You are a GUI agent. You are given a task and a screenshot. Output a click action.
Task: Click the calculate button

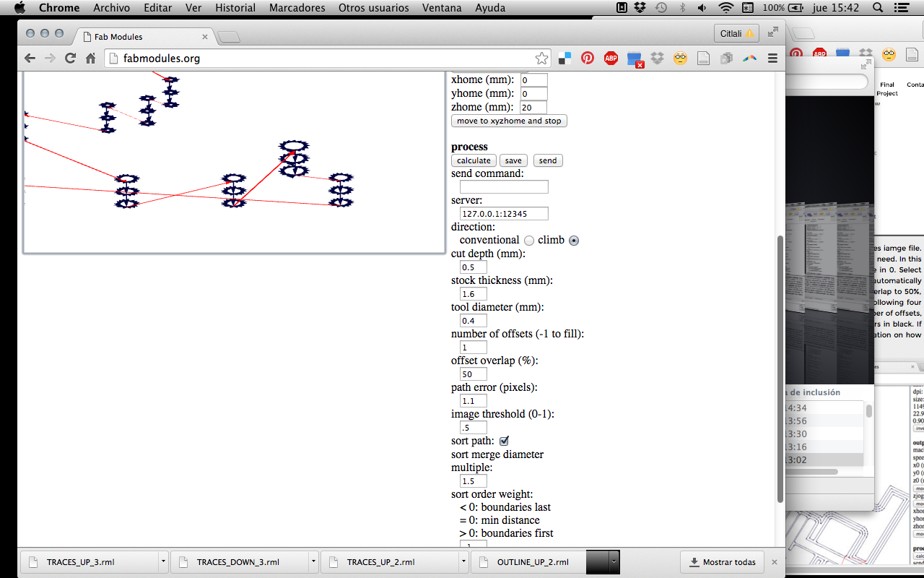pos(474,160)
